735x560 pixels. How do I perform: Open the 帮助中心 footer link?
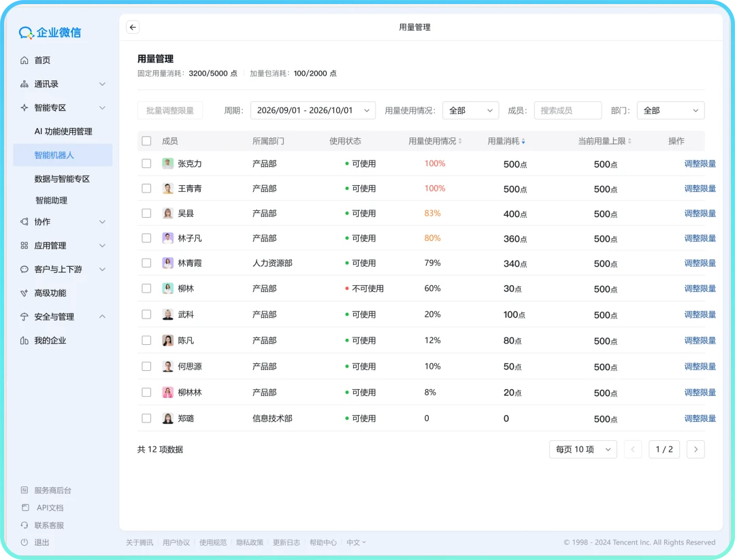(323, 542)
